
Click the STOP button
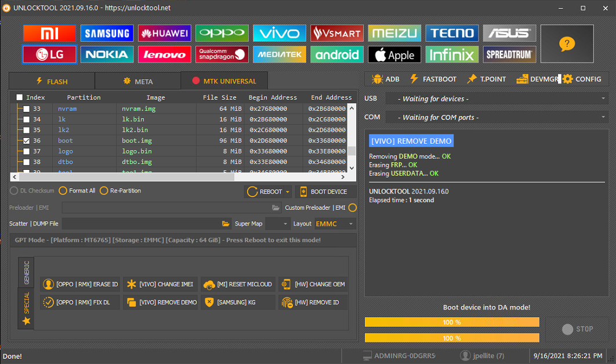pos(577,329)
